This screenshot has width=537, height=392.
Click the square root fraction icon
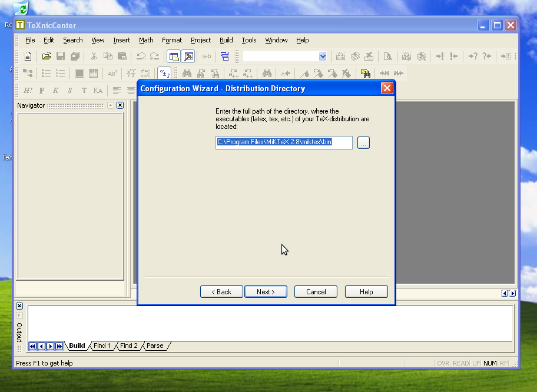[x=131, y=73]
